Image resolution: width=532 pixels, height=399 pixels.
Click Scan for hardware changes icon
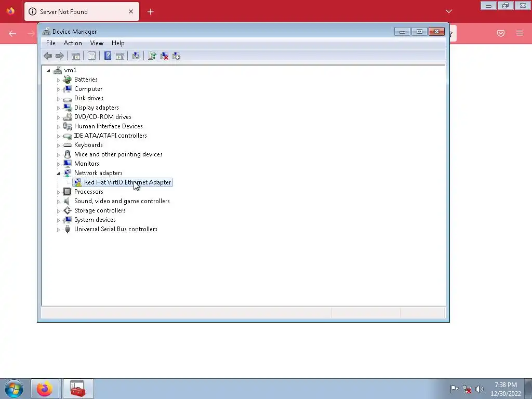[x=136, y=56]
